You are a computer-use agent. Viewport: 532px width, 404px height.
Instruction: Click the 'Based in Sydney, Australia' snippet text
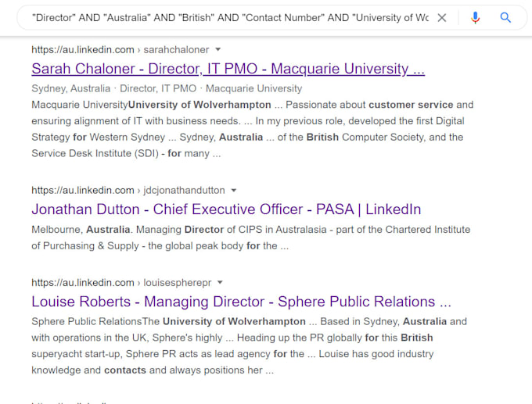pyautogui.click(x=383, y=321)
